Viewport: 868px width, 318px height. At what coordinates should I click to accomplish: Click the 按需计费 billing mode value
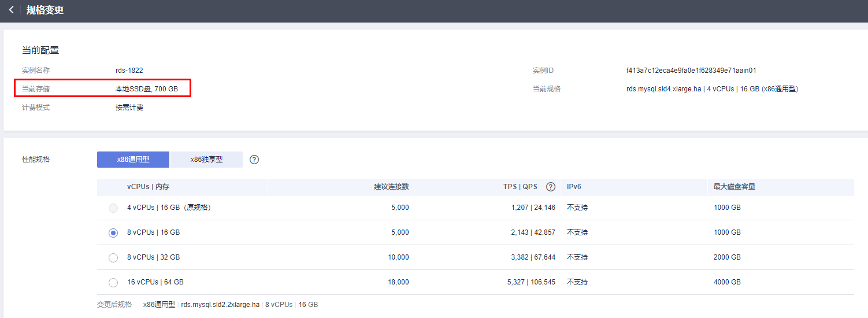coord(129,108)
